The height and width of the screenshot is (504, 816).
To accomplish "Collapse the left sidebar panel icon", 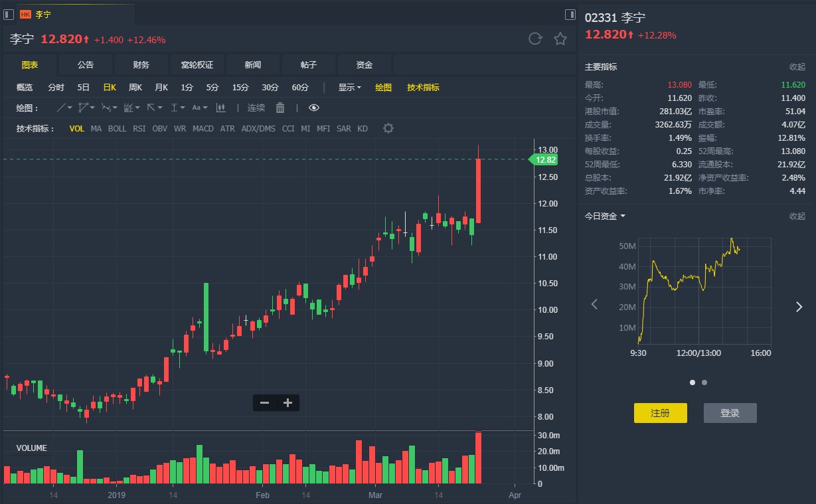I will [x=9, y=14].
